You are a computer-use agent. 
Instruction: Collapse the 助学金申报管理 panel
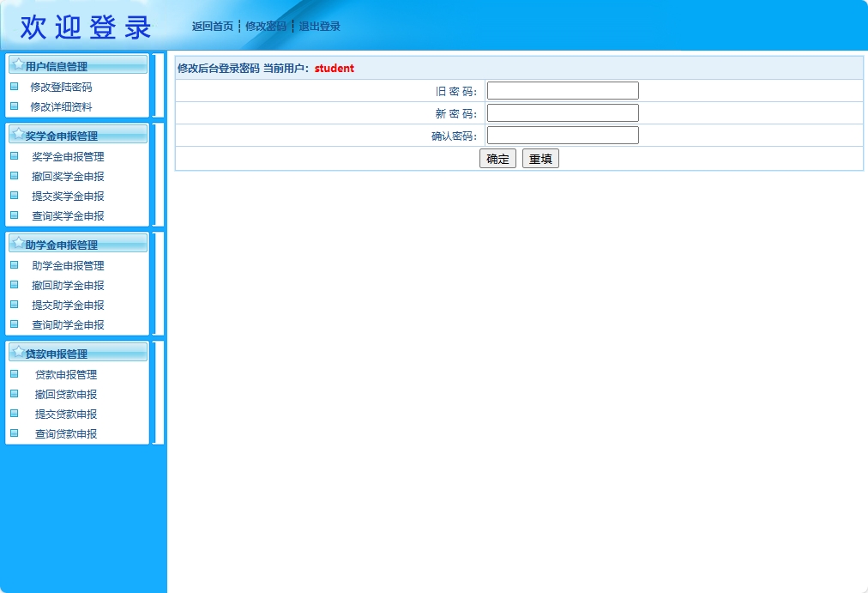[x=159, y=283]
